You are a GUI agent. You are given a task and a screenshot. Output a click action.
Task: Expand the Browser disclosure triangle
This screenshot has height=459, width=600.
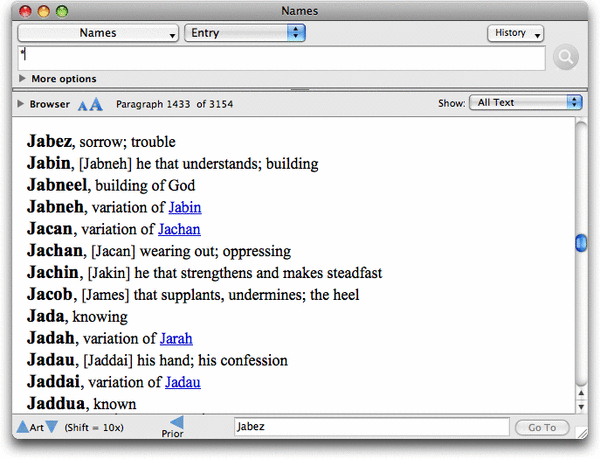[20, 104]
